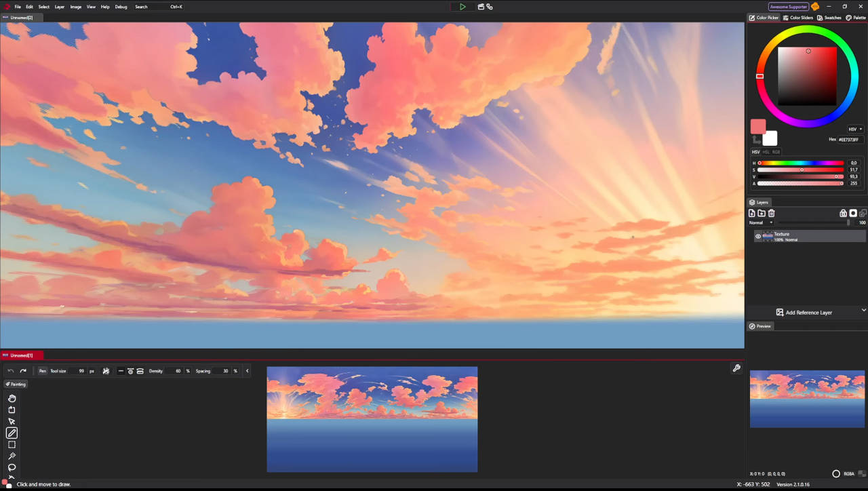868x491 pixels.
Task: Click the new layer icon
Action: pyautogui.click(x=752, y=213)
